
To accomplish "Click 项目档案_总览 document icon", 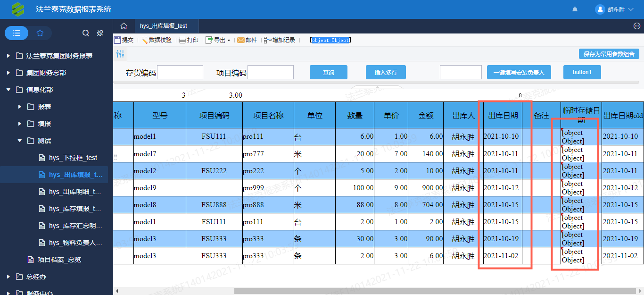I will [31, 260].
